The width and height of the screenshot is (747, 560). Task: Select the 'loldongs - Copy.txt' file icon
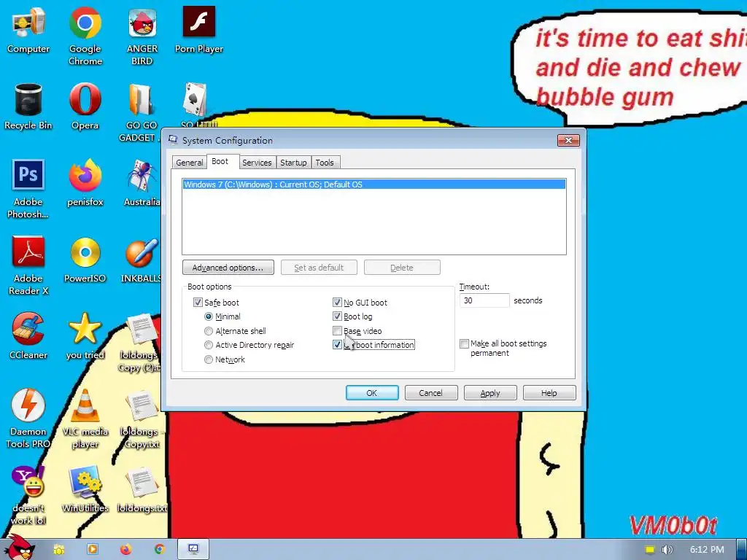click(141, 418)
